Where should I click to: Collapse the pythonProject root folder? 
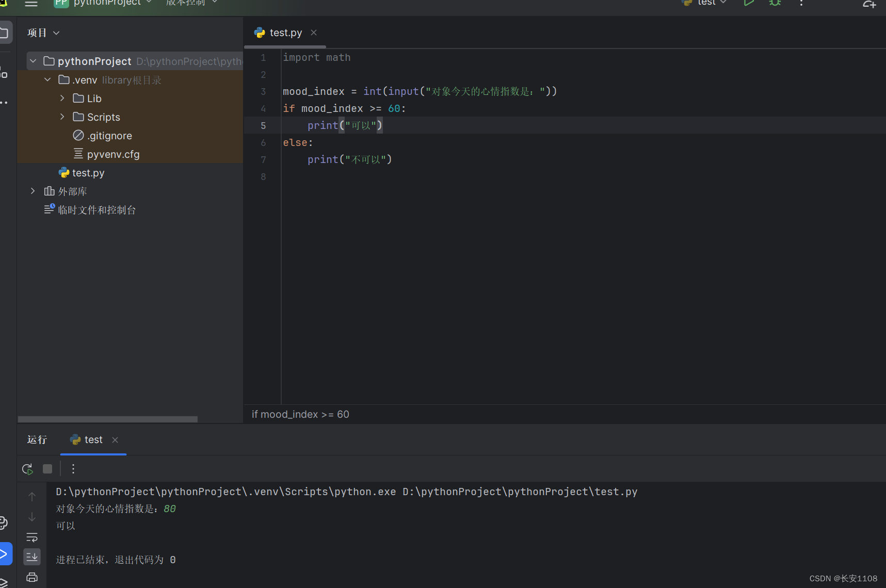pos(33,61)
